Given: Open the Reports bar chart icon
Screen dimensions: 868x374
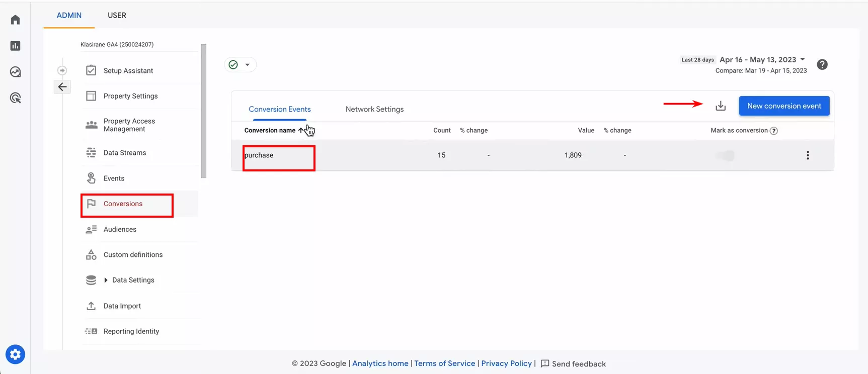Looking at the screenshot, I should (x=15, y=46).
